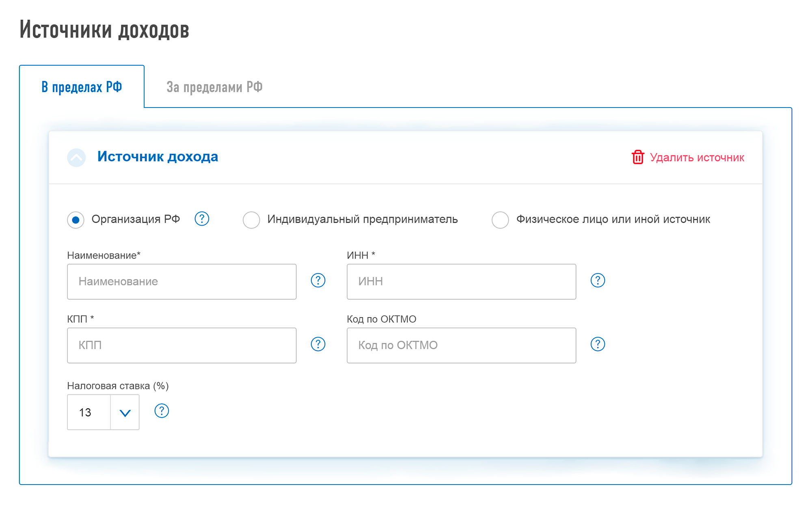Click help icon beside Код по ОКТМО field
This screenshot has width=812, height=515.
coord(598,344)
